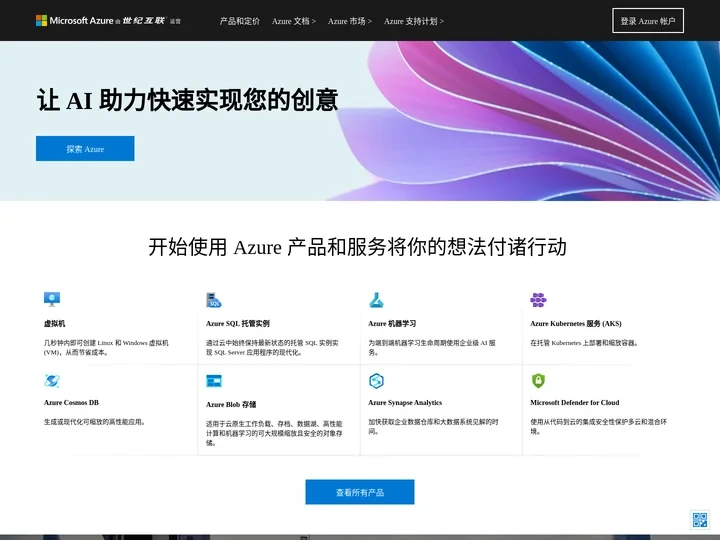Click the Azure SQL 托管实例 icon
The height and width of the screenshot is (540, 720).
coord(214,300)
